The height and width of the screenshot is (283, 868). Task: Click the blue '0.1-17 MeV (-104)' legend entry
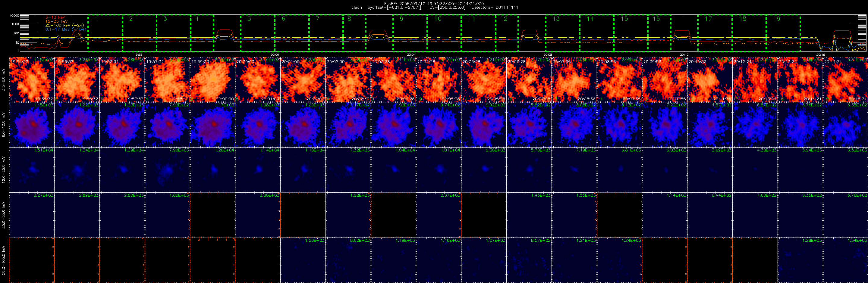pyautogui.click(x=66, y=29)
